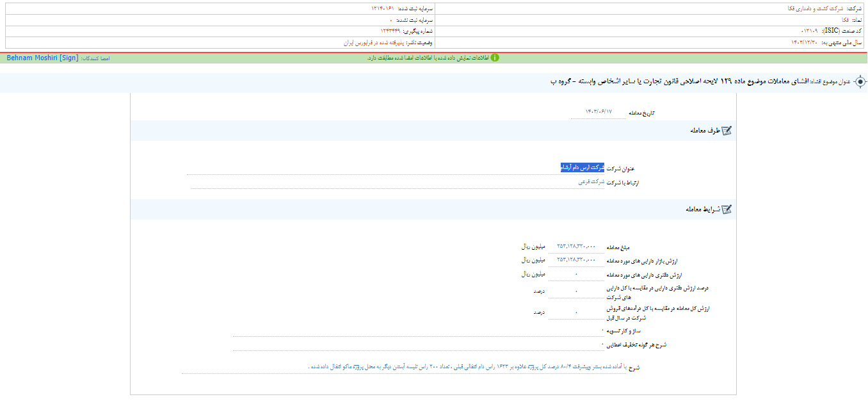The image size is (868, 406).
Task: Click the ارزش دفتری دارایی های مورد معامله field
Action: 575,274
